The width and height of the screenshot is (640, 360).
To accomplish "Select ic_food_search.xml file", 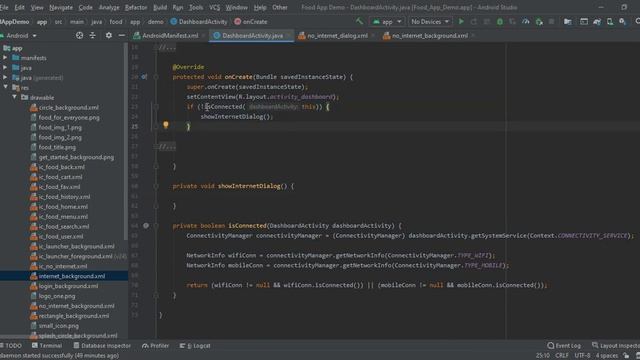I will (64, 227).
